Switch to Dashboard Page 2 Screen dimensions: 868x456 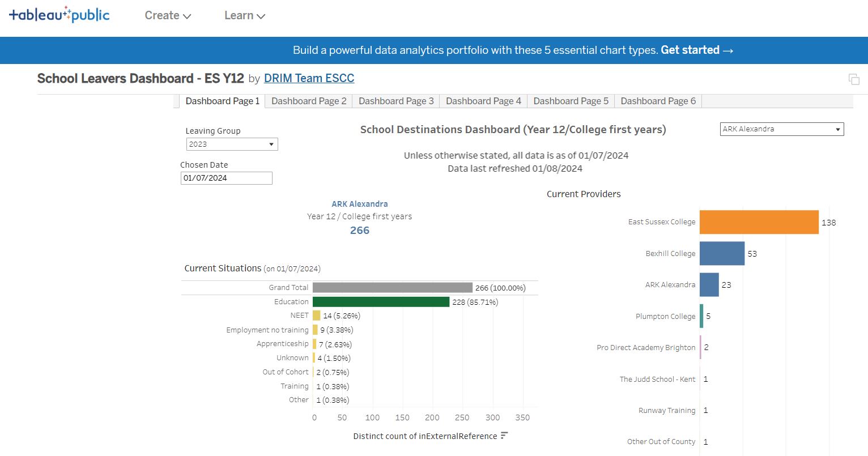(x=309, y=101)
